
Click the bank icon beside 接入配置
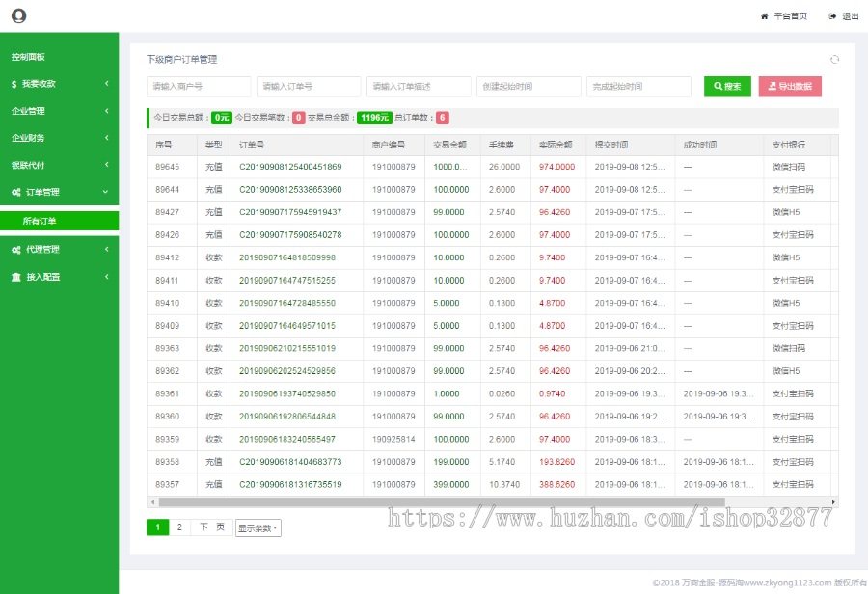16,277
